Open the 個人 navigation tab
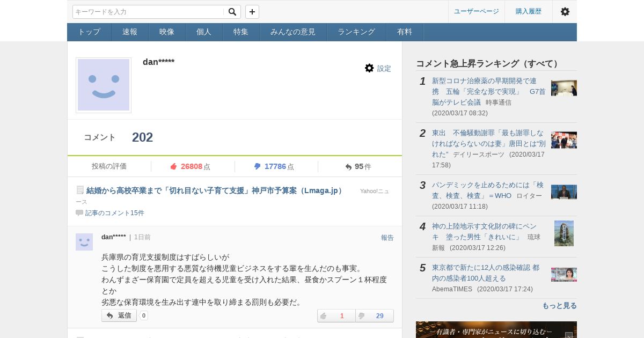Viewport: 644px width, 338px height. [x=204, y=32]
